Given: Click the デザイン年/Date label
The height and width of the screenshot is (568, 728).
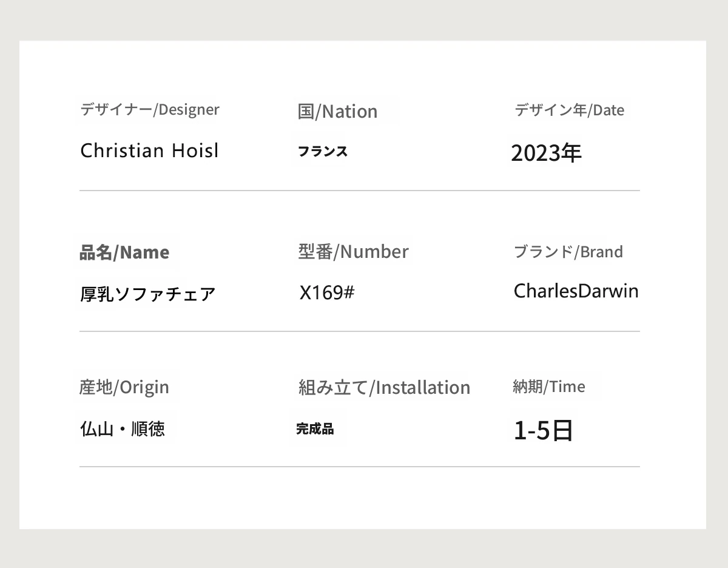Looking at the screenshot, I should coord(569,110).
